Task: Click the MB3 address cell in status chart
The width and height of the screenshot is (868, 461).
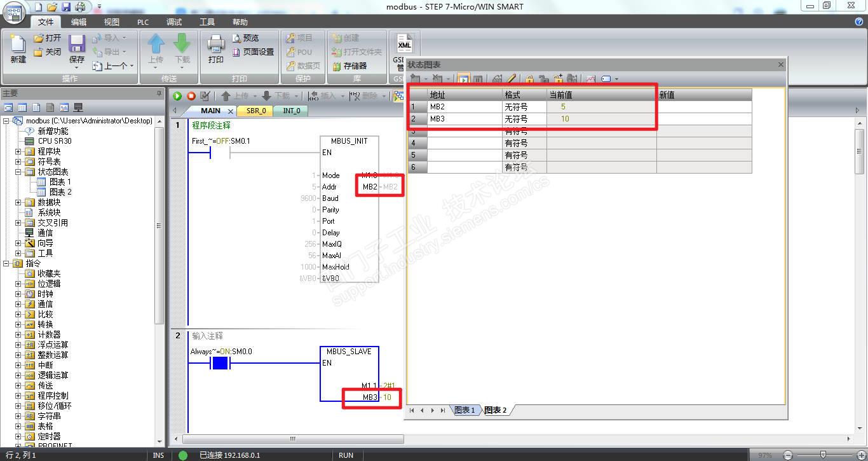Action: 465,119
